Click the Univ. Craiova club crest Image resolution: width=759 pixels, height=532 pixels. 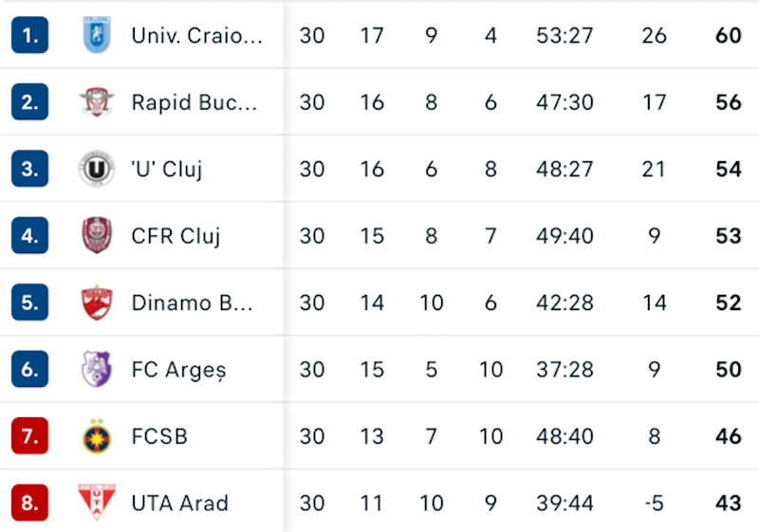(x=96, y=35)
